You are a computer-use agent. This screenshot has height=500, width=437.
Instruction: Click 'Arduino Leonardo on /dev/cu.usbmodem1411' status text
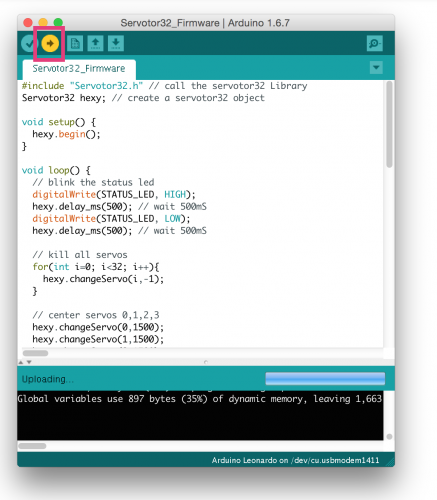point(295,460)
